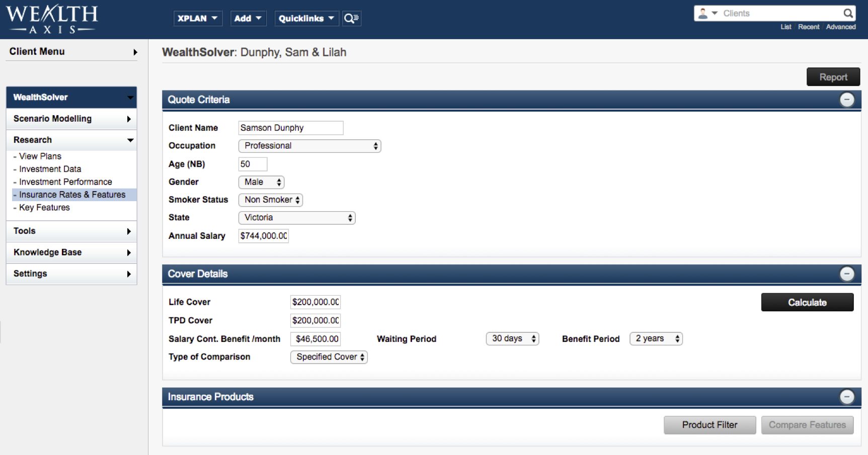Open the clients List link
This screenshot has height=455, width=868.
(786, 27)
